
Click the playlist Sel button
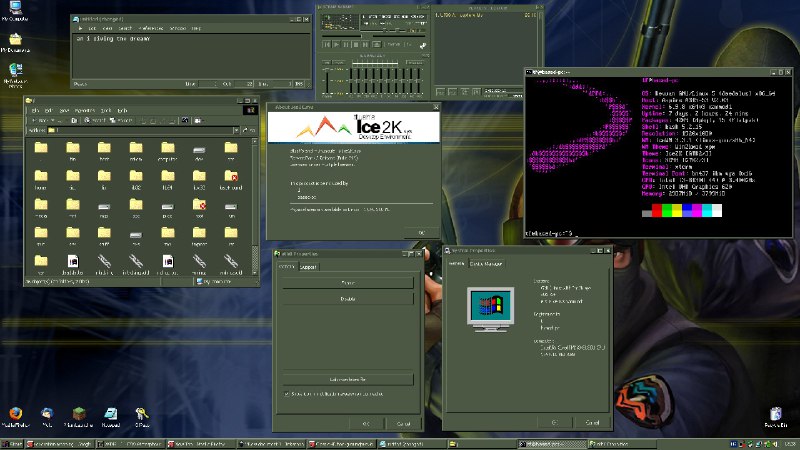[x=464, y=92]
